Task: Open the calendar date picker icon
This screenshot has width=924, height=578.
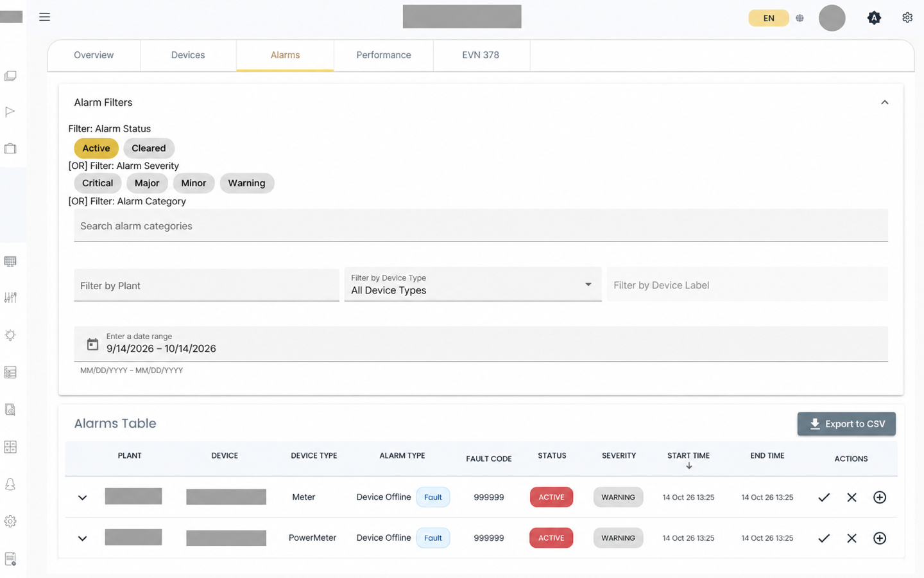Action: click(x=93, y=344)
